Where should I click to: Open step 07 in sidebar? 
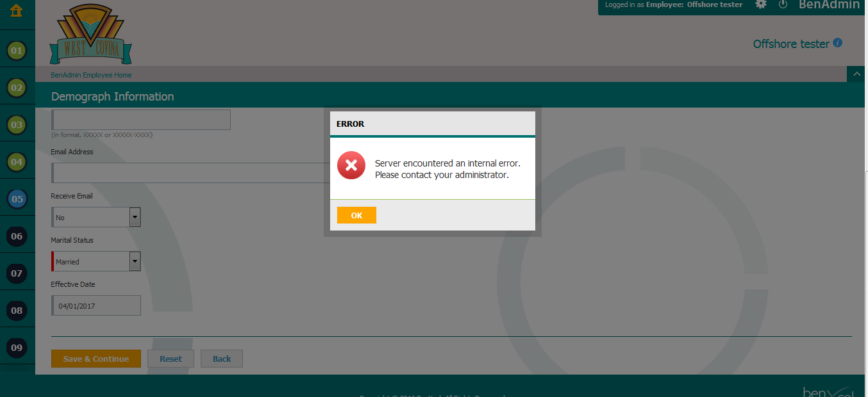click(x=17, y=273)
